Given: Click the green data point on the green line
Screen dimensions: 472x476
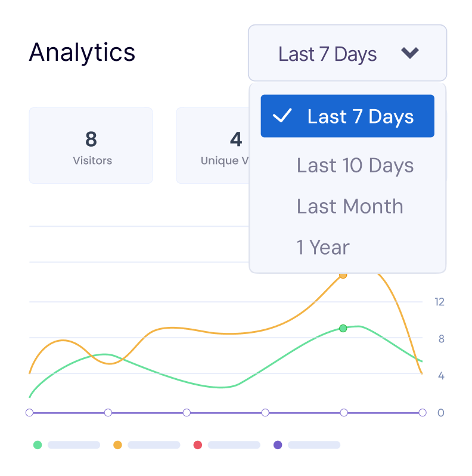Looking at the screenshot, I should (343, 328).
